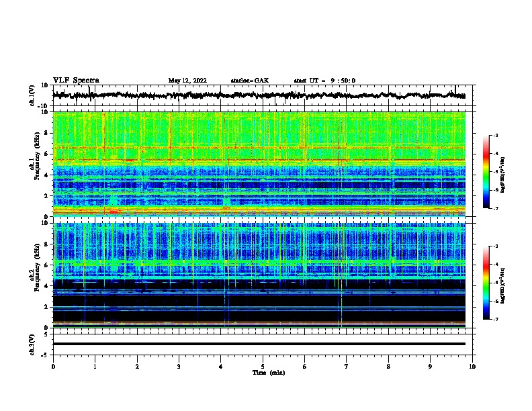Click inside the ch.2 spectrogram panel
This screenshot has height=411, width=532.
[259, 275]
